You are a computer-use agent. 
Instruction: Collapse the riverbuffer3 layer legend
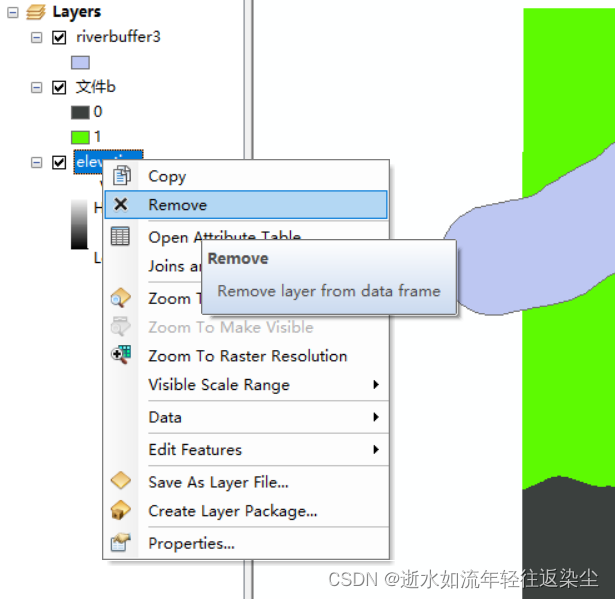[x=36, y=38]
